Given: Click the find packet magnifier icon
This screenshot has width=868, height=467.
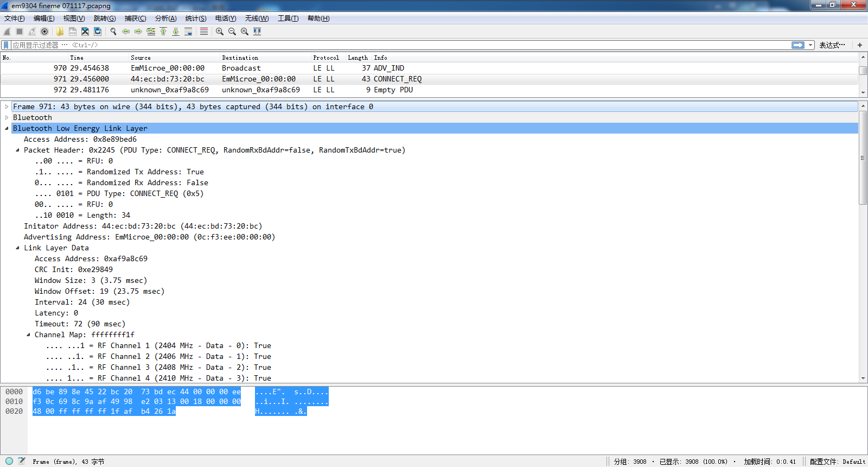Looking at the screenshot, I should [x=113, y=31].
